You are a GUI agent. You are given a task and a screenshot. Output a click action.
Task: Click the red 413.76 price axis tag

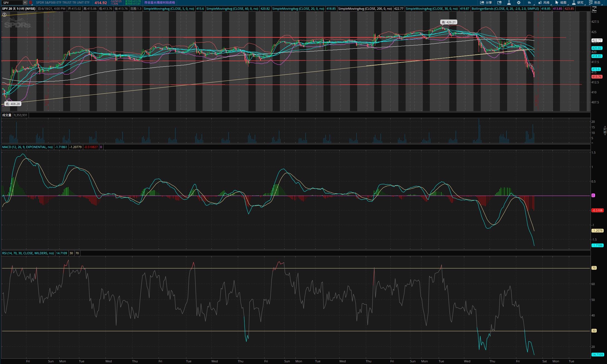[597, 77]
